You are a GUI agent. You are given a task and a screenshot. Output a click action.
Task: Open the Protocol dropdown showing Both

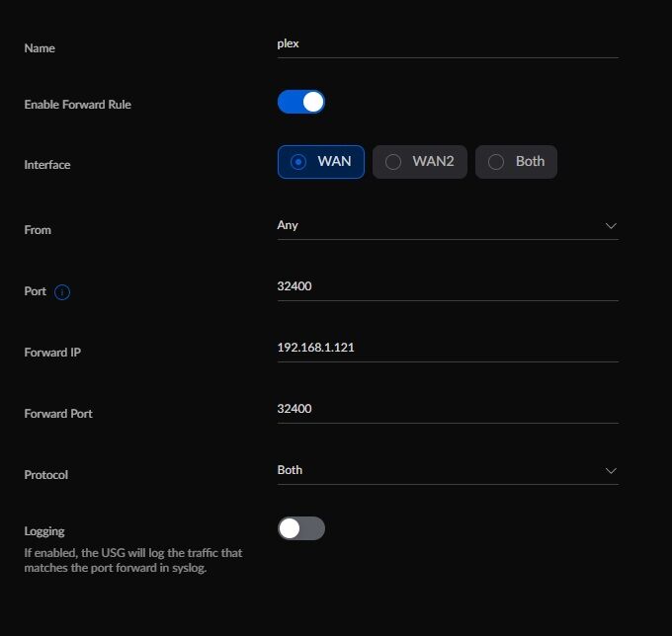coord(448,471)
